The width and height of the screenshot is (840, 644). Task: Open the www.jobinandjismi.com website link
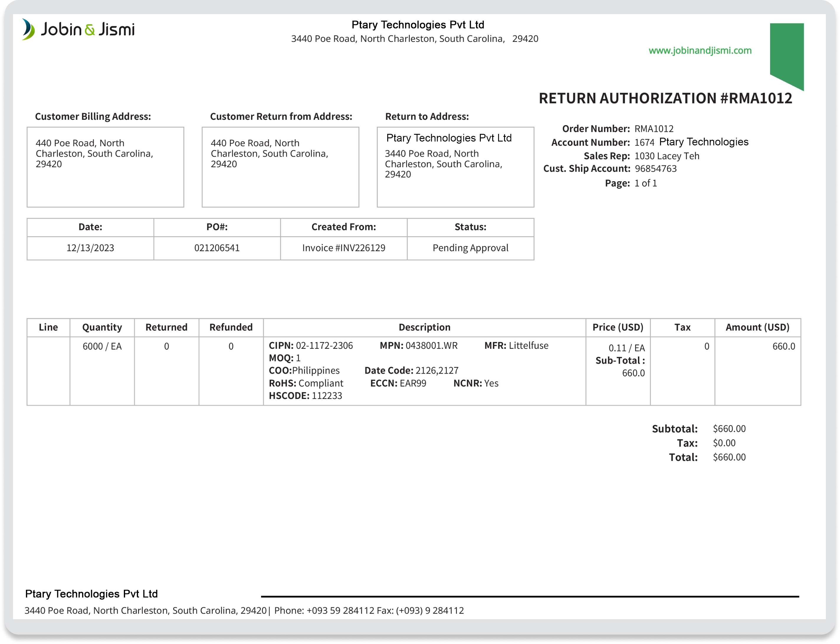coord(700,50)
